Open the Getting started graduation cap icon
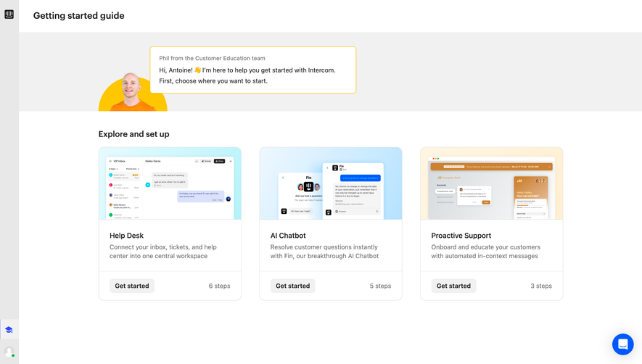The width and height of the screenshot is (642, 364). pyautogui.click(x=9, y=330)
